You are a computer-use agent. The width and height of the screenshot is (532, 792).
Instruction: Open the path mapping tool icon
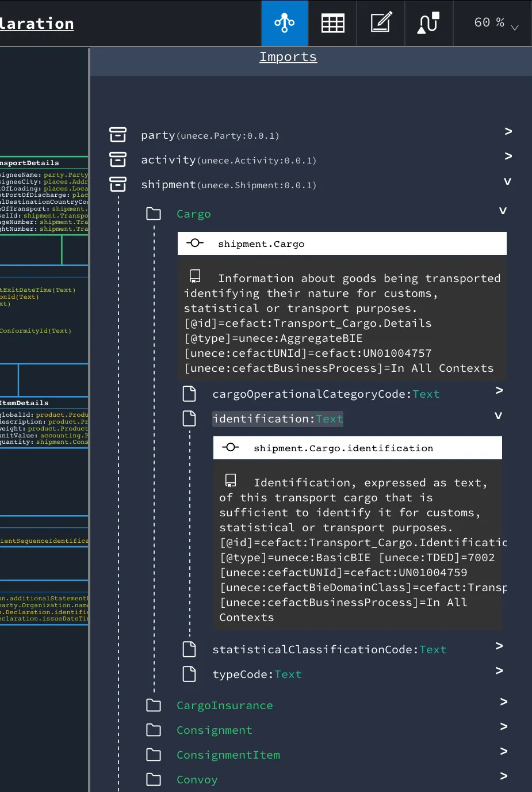(428, 23)
